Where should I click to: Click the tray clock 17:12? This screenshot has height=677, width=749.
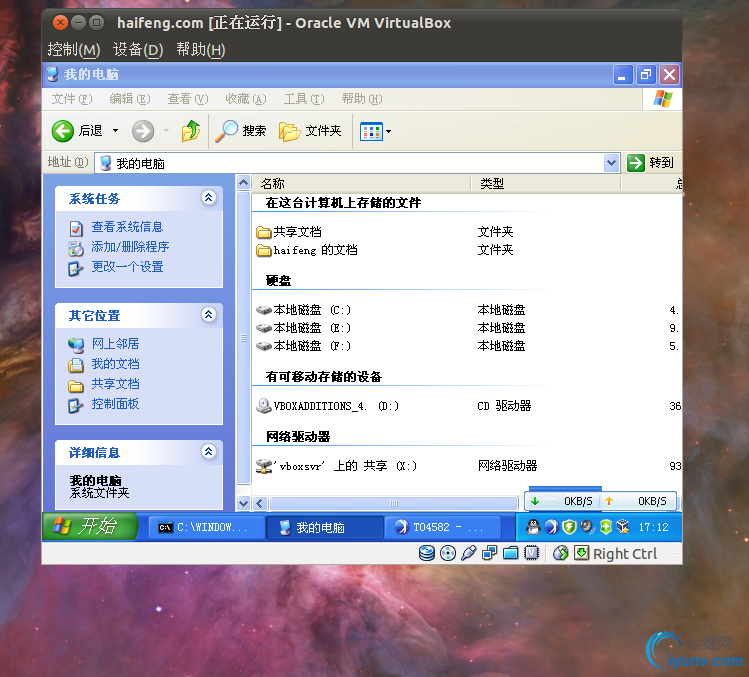coord(653,527)
